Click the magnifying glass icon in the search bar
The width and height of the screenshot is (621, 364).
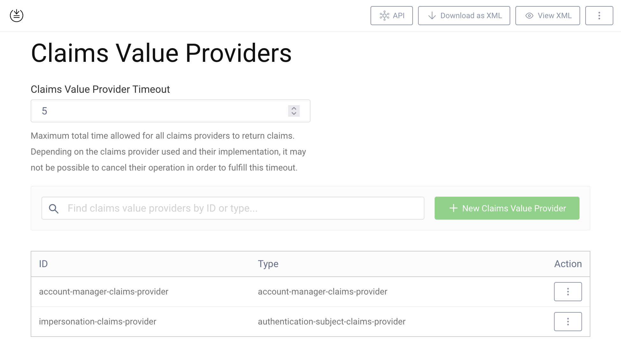click(x=54, y=208)
